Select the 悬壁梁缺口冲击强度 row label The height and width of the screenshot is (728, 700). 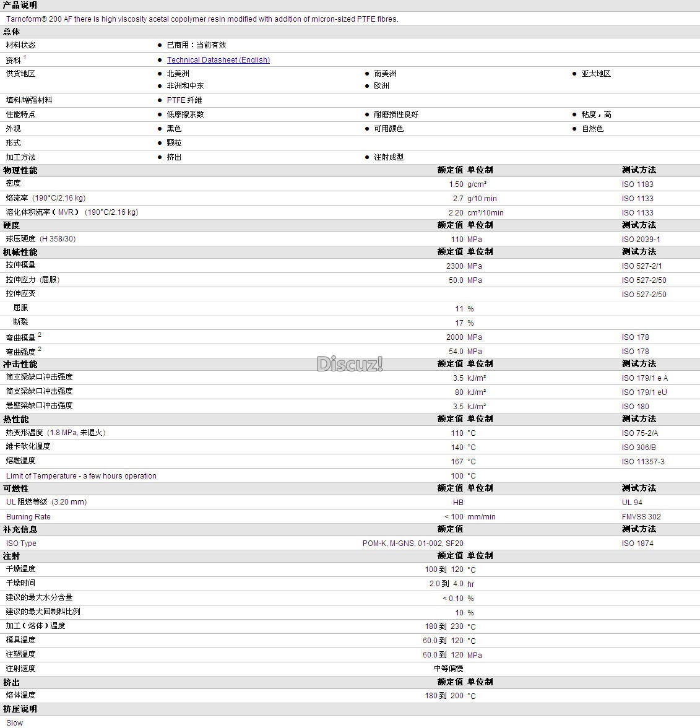(x=39, y=405)
